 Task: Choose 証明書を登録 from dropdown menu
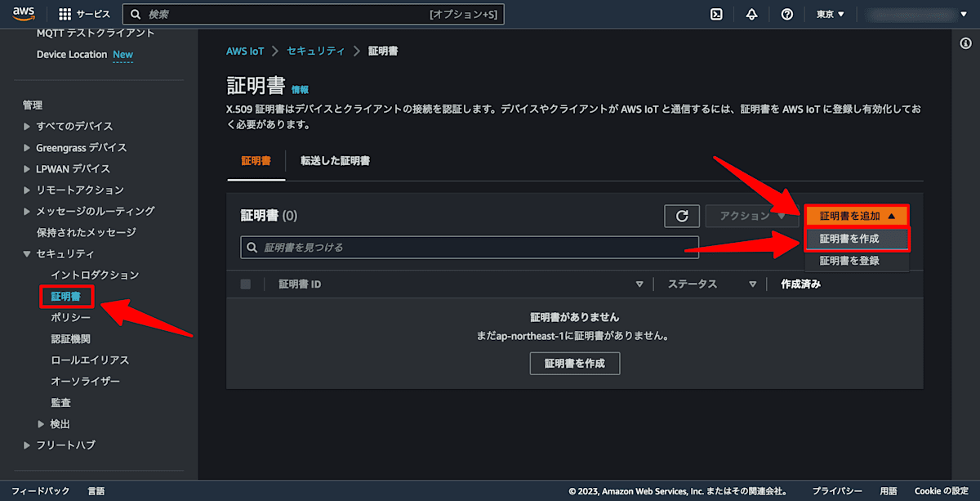[x=857, y=261]
